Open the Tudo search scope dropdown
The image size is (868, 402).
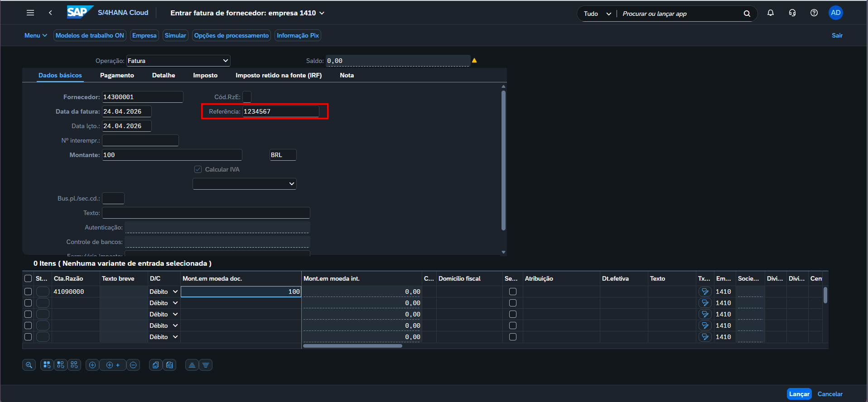(597, 14)
